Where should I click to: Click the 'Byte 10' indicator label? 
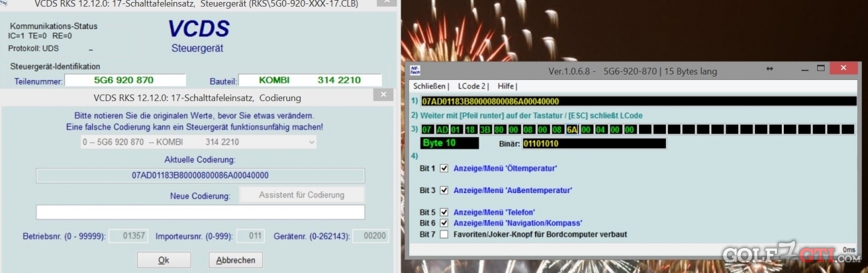pos(450,143)
